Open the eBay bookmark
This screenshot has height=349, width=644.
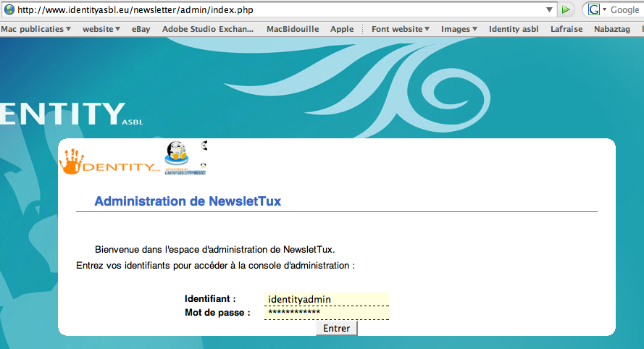[141, 29]
